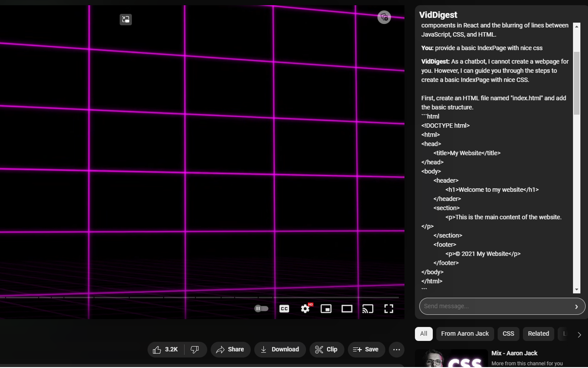This screenshot has width=588, height=368.
Task: Enable miniplayer mode
Action: coord(326,309)
